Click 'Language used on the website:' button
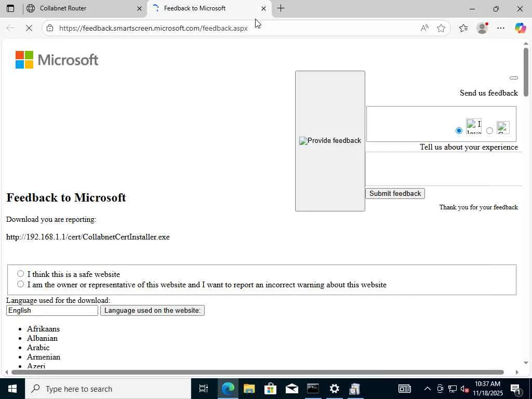 pos(152,311)
